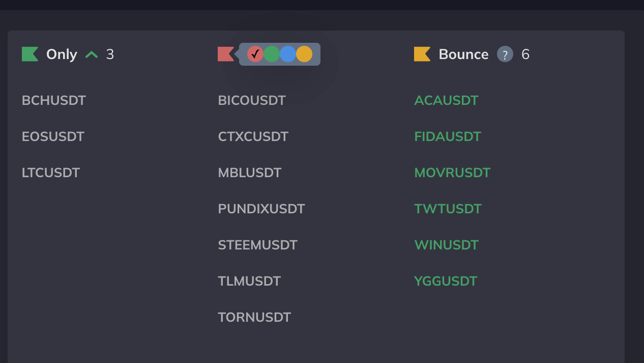Click the Bounce list heading
Screen dimensions: 644x363
(463, 54)
